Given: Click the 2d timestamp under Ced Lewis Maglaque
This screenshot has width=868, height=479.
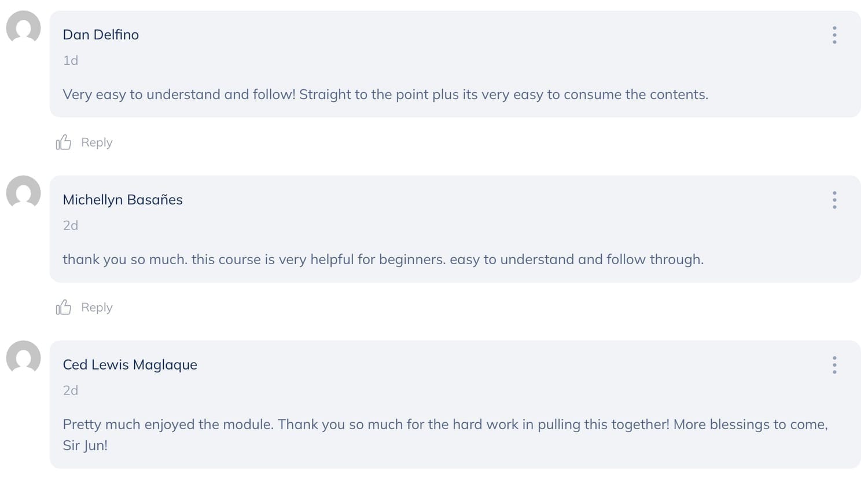Looking at the screenshot, I should (71, 390).
